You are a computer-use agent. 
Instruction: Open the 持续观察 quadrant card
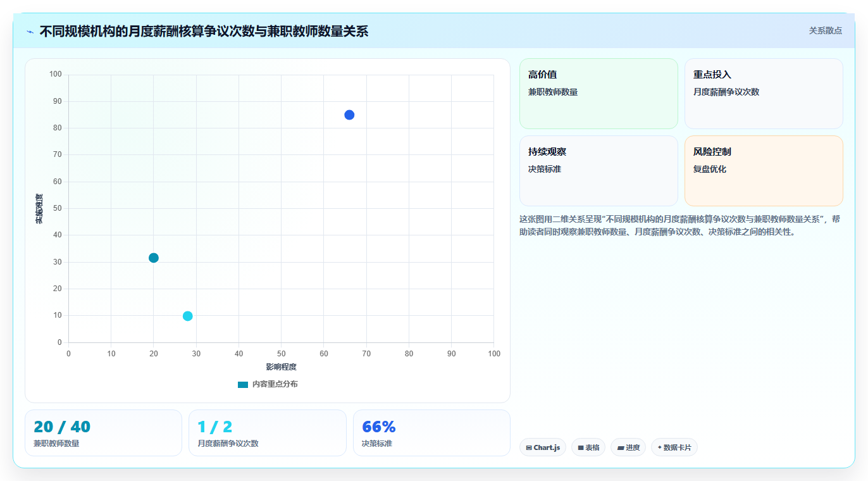598,171
